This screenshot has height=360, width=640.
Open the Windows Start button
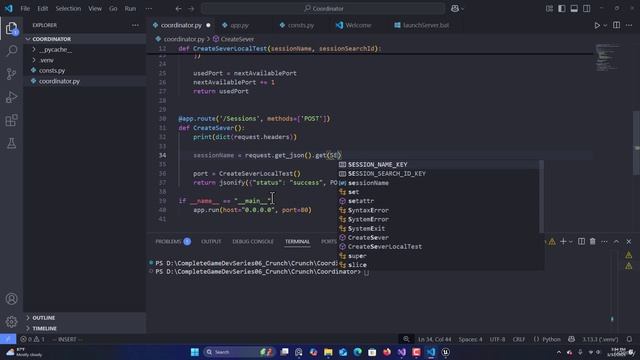pyautogui.click(x=195, y=352)
